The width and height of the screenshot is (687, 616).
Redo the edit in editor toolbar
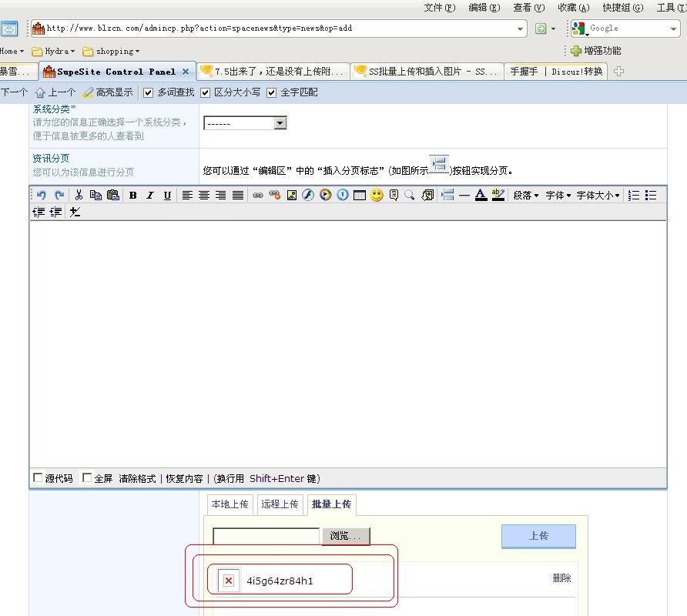59,196
